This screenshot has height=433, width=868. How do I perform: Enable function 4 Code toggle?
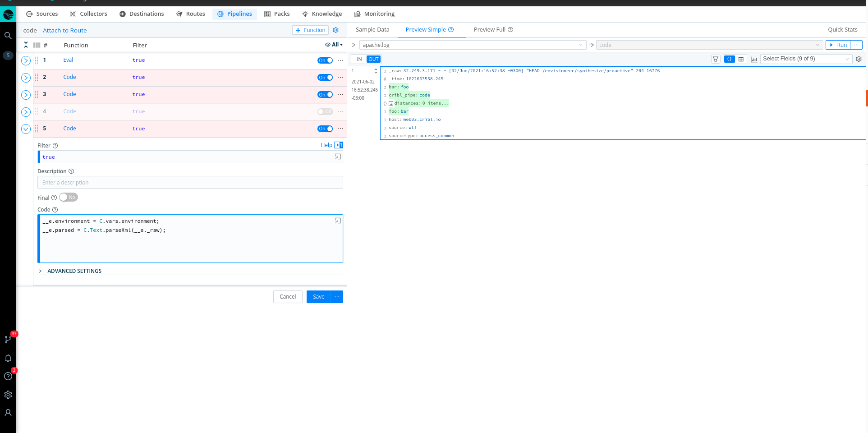325,111
